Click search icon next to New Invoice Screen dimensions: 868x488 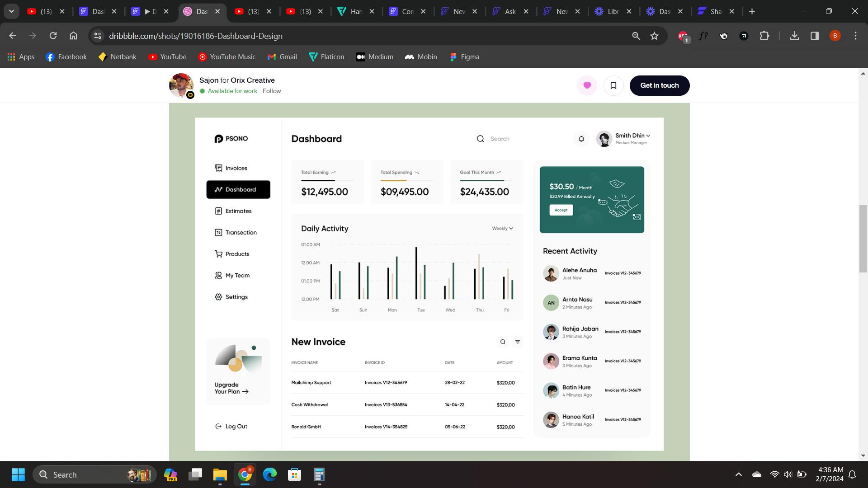(503, 342)
